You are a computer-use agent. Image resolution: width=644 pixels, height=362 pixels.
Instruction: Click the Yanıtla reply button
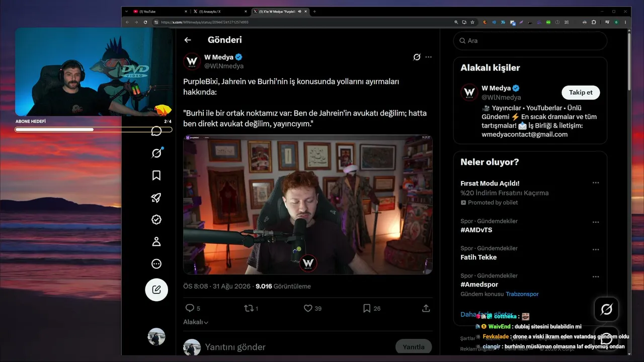tap(414, 347)
